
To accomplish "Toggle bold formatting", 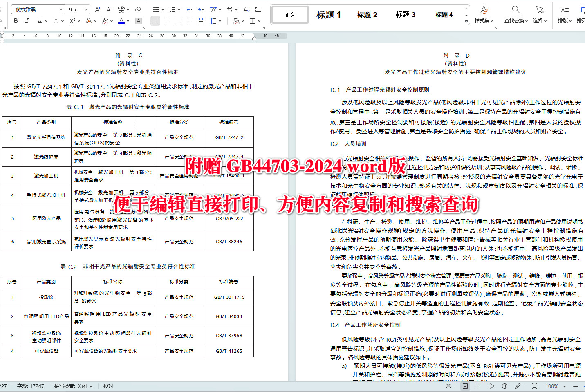I will point(16,21).
